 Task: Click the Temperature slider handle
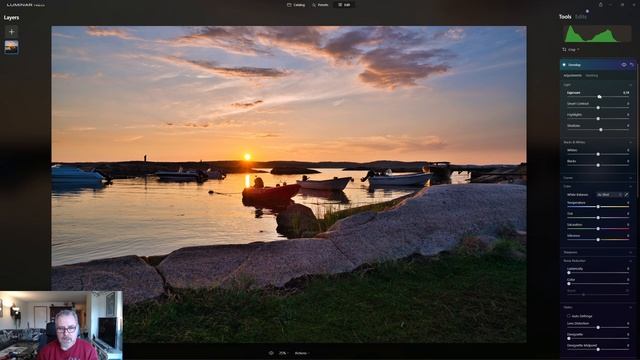(x=598, y=207)
